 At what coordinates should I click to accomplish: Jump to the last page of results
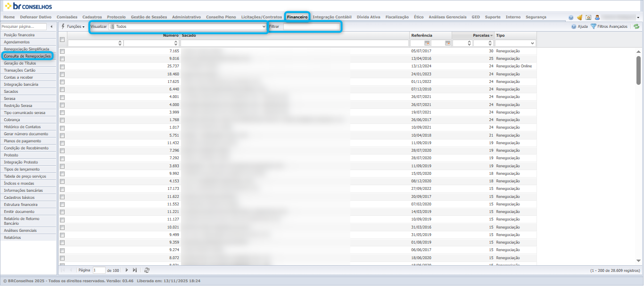pos(135,270)
